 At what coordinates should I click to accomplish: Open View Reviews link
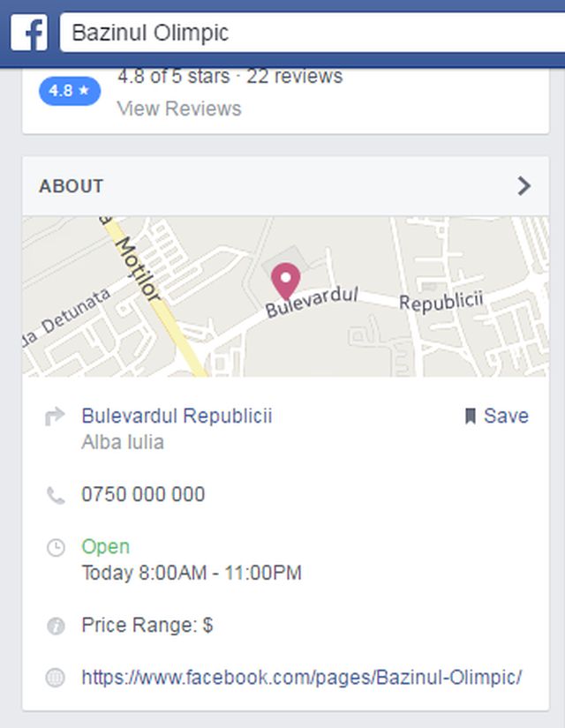(x=179, y=109)
